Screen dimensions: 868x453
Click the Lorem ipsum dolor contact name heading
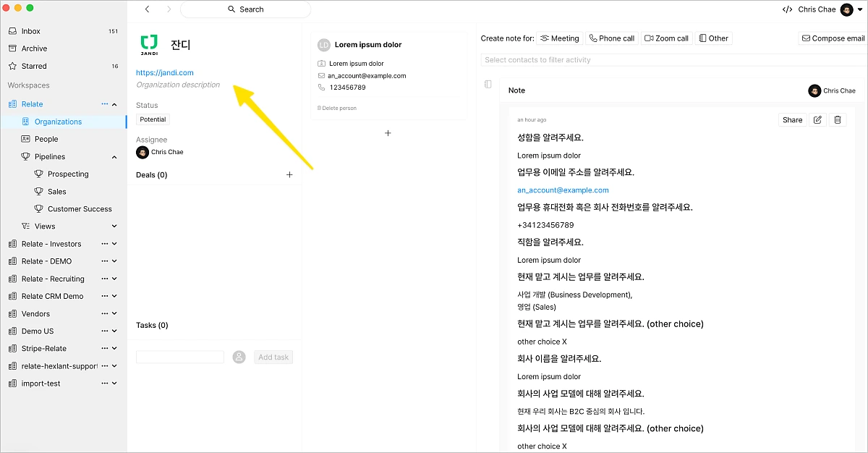point(368,45)
